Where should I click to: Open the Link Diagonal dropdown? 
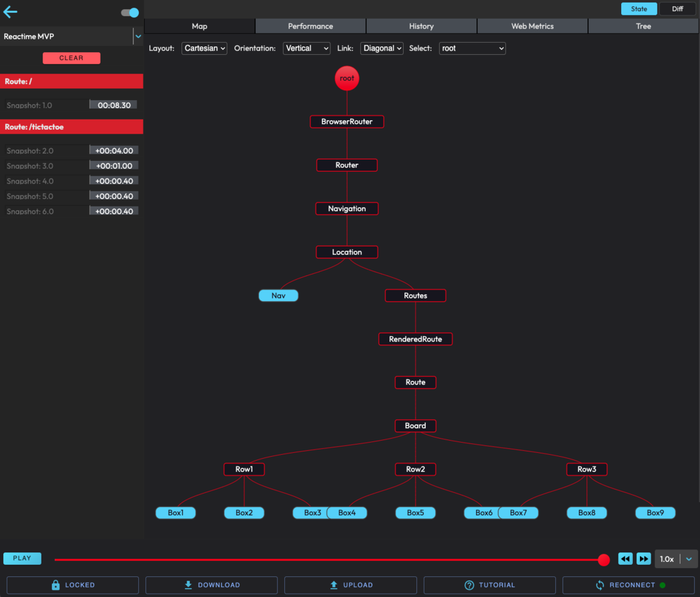click(382, 48)
